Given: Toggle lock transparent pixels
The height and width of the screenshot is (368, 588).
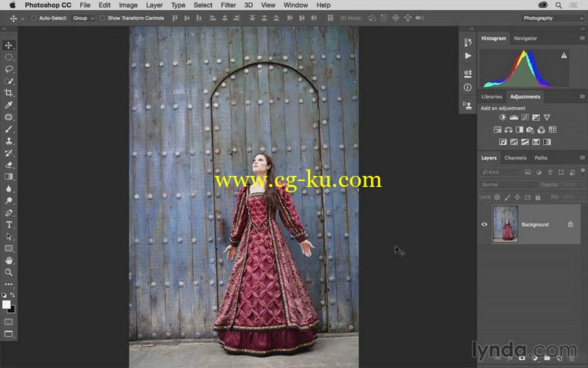Looking at the screenshot, I should [x=498, y=197].
